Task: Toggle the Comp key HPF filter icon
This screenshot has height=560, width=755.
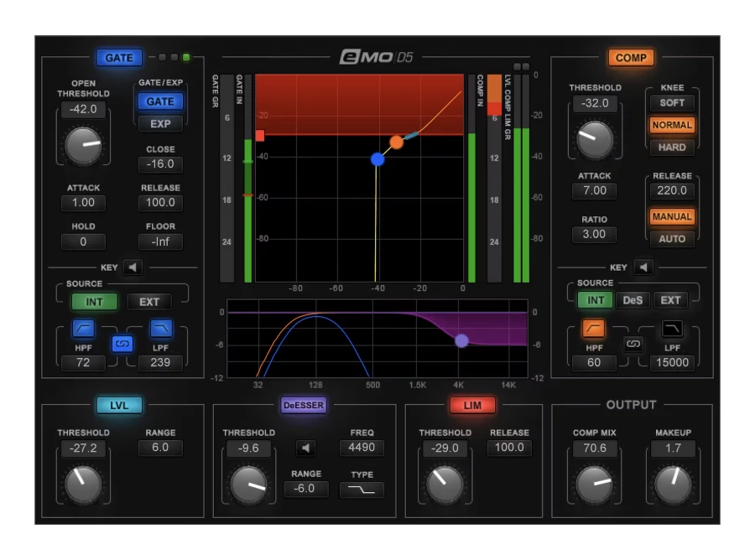Action: [x=594, y=329]
